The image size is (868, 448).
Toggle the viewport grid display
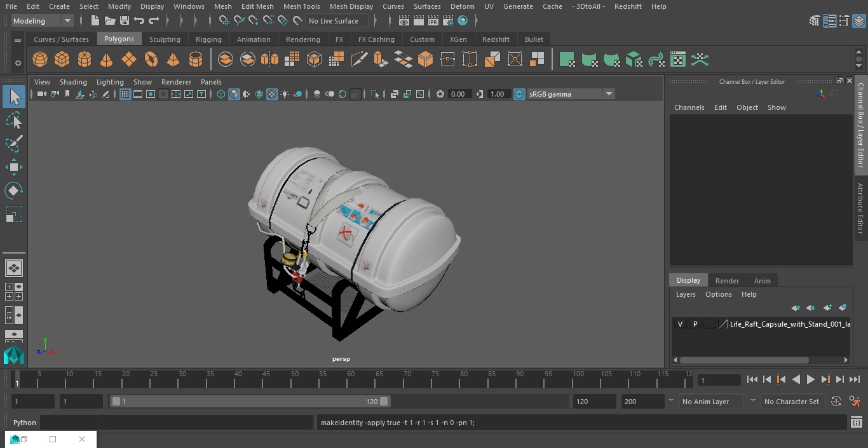(125, 94)
